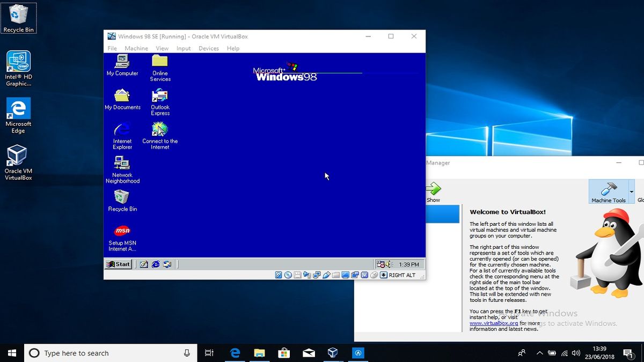This screenshot has height=362, width=644.
Task: Open Outlook Express on the Windows 98 desktop
Action: (x=160, y=99)
